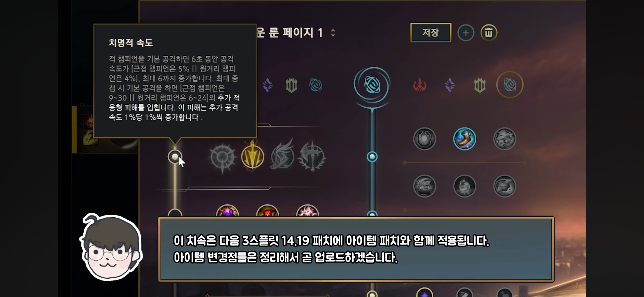
Task: Add a new rune page with plus icon
Action: point(466,33)
